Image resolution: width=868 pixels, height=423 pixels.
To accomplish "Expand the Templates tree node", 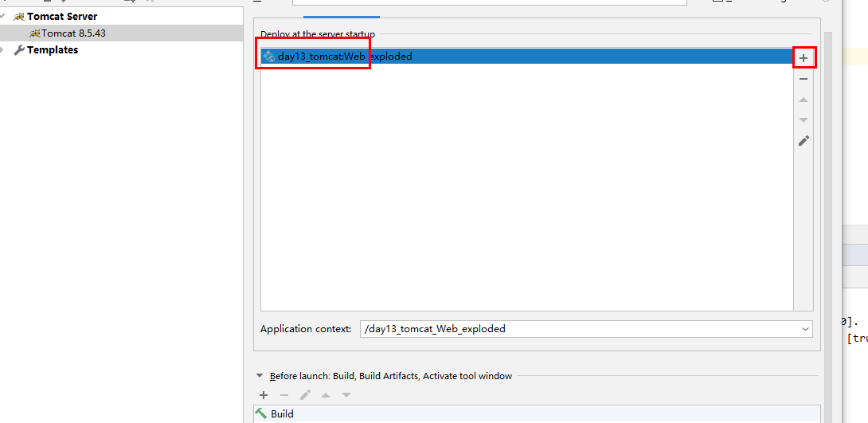I will [2, 50].
